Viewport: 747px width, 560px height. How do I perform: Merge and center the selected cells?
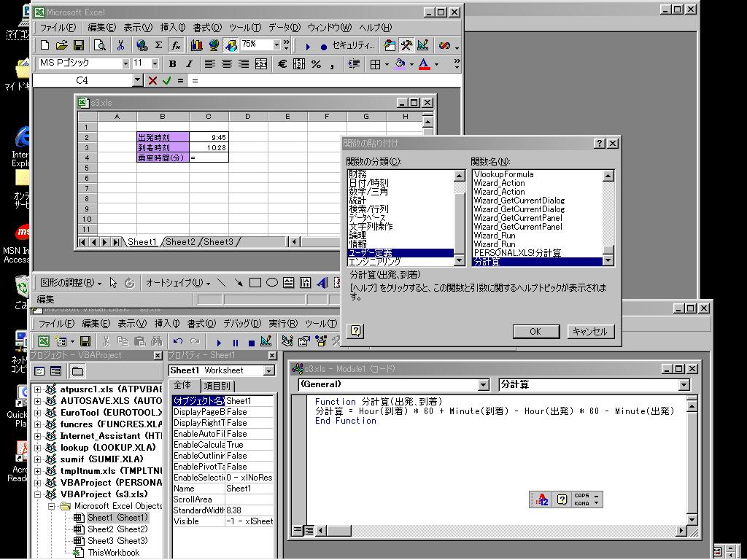260,64
